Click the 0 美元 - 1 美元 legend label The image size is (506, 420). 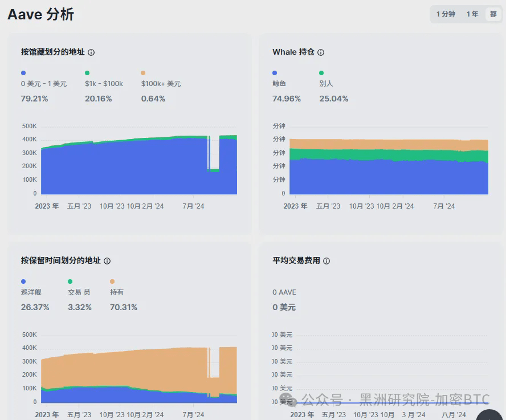click(44, 84)
